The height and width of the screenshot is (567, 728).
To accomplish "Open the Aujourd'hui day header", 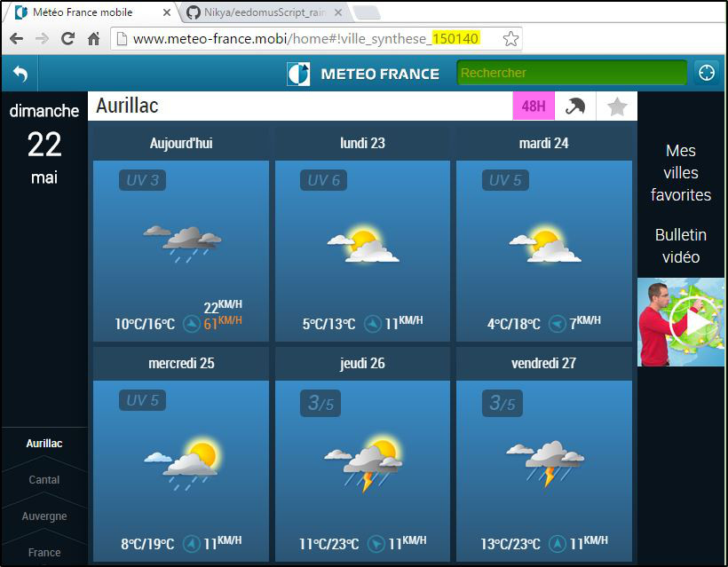I will point(181,143).
